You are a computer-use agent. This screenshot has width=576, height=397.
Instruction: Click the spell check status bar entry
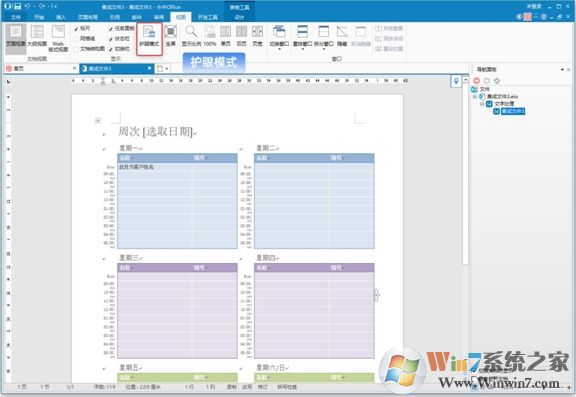tap(287, 387)
